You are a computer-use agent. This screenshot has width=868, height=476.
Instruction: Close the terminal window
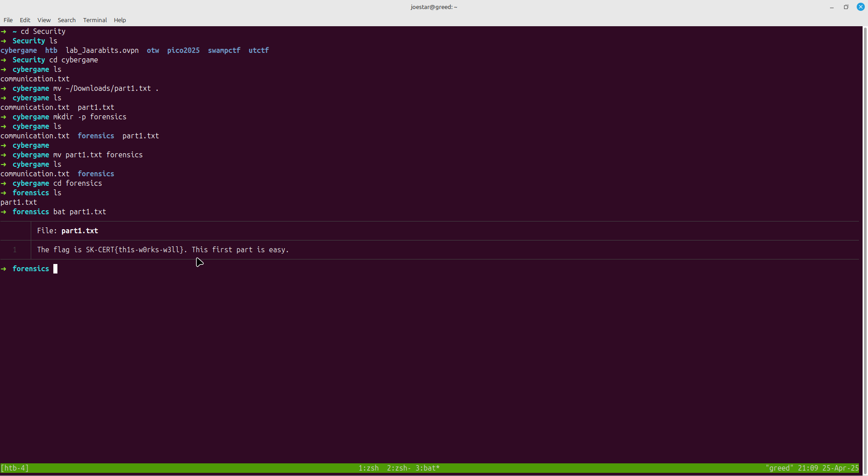pyautogui.click(x=860, y=7)
